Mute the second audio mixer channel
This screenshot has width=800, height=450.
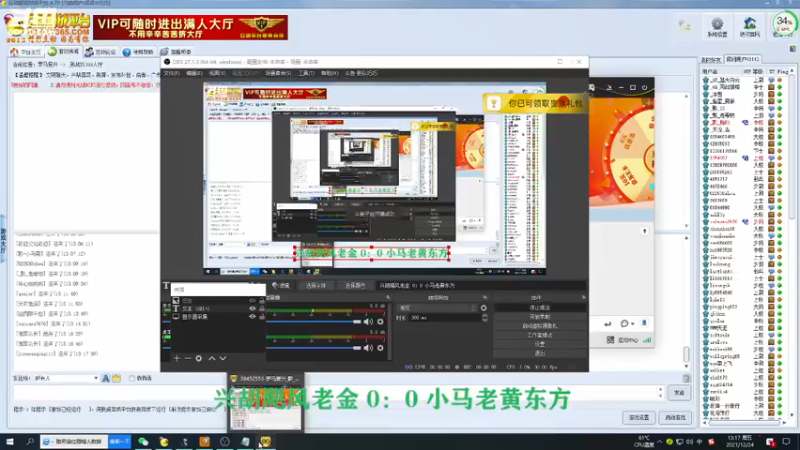[368, 348]
